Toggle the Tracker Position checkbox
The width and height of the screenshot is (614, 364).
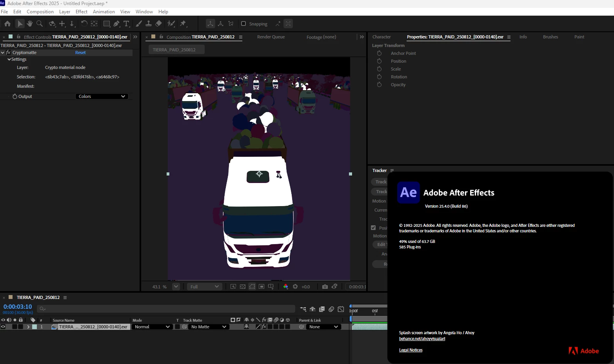[373, 228]
